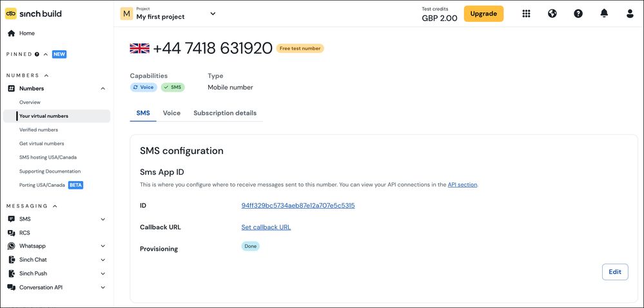
Task: Collapse the Numbers section header
Action: click(x=46, y=75)
